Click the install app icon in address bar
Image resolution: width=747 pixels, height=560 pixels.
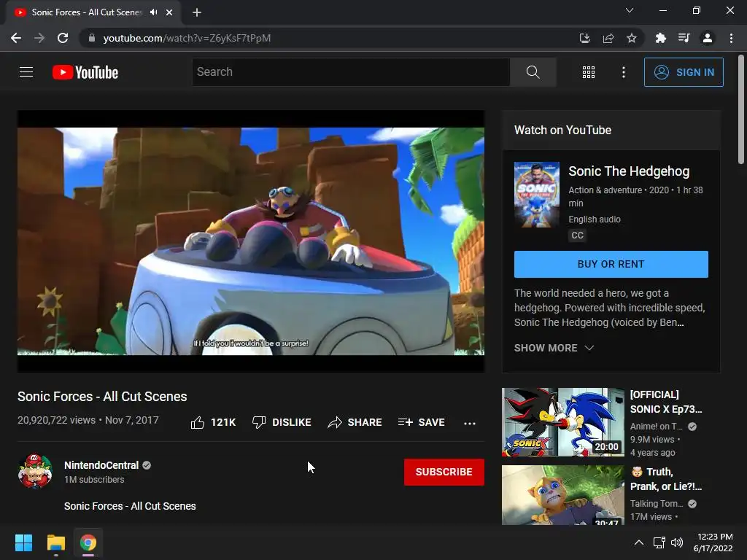pos(584,38)
